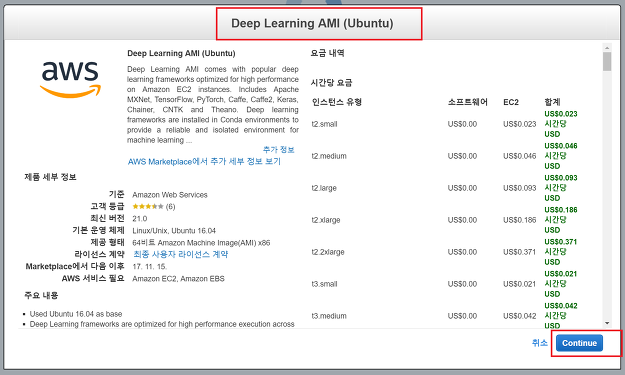625x375 pixels.
Task: Click the EC2 price US$0.023
Action: pyautogui.click(x=519, y=124)
